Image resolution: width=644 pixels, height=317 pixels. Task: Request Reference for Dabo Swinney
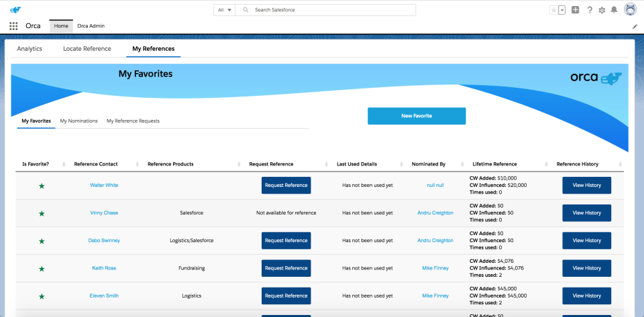pos(286,241)
